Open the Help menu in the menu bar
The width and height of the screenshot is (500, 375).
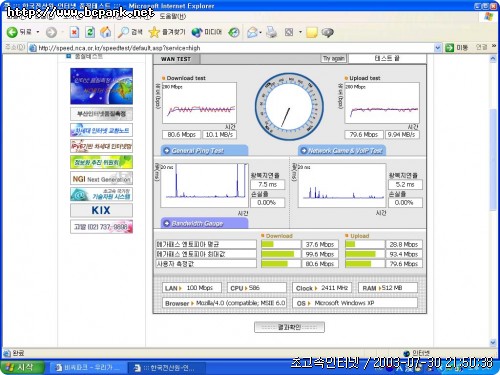pos(173,16)
